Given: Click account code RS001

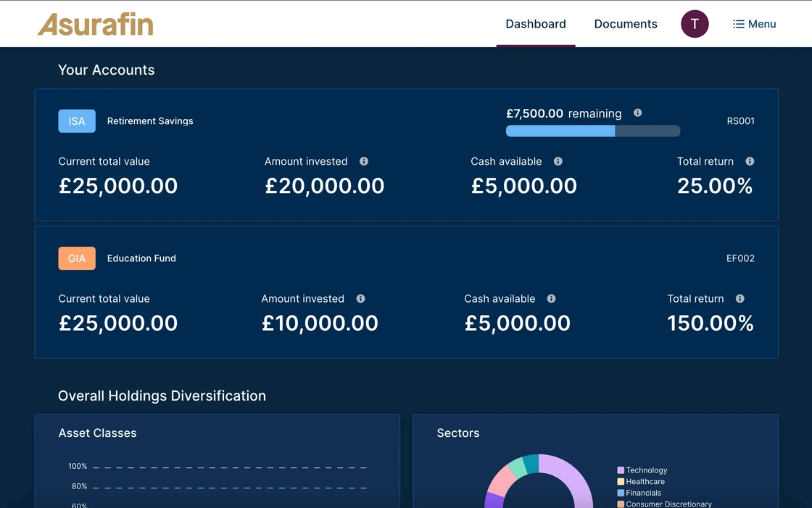Looking at the screenshot, I should point(740,120).
